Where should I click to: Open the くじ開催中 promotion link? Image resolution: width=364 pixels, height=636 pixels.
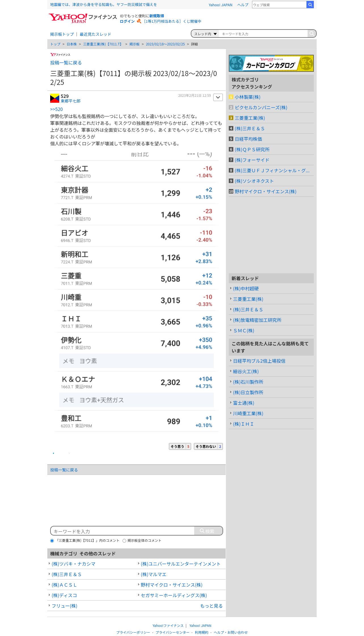(x=172, y=21)
